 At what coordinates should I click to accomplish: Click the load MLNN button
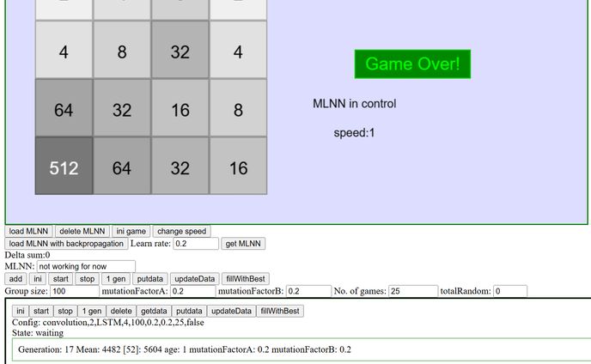28,231
